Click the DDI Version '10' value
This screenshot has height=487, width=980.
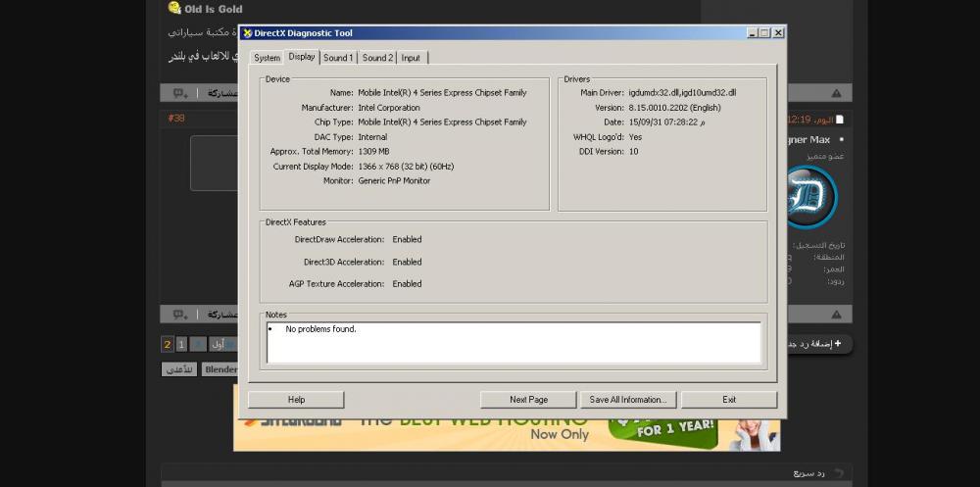click(634, 151)
